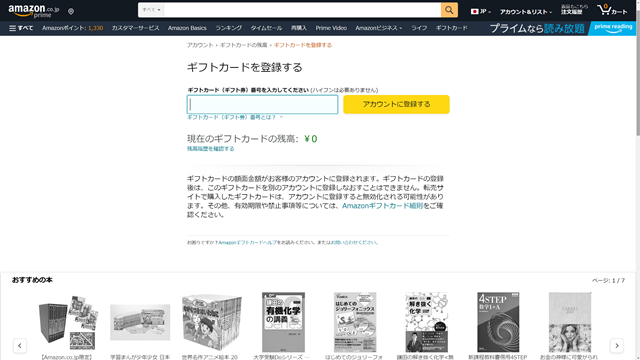Click the Amazon.co.jp prime logo
The width and height of the screenshot is (640, 360).
[34, 11]
